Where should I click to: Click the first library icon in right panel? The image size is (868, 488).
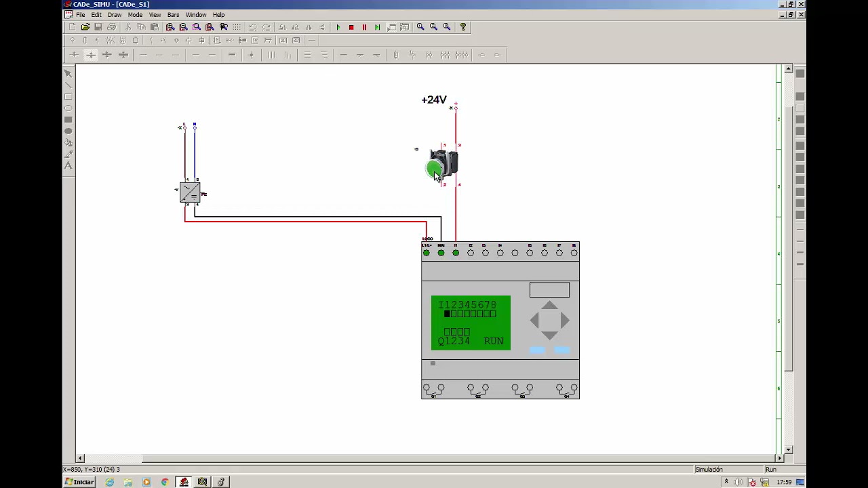[x=800, y=74]
